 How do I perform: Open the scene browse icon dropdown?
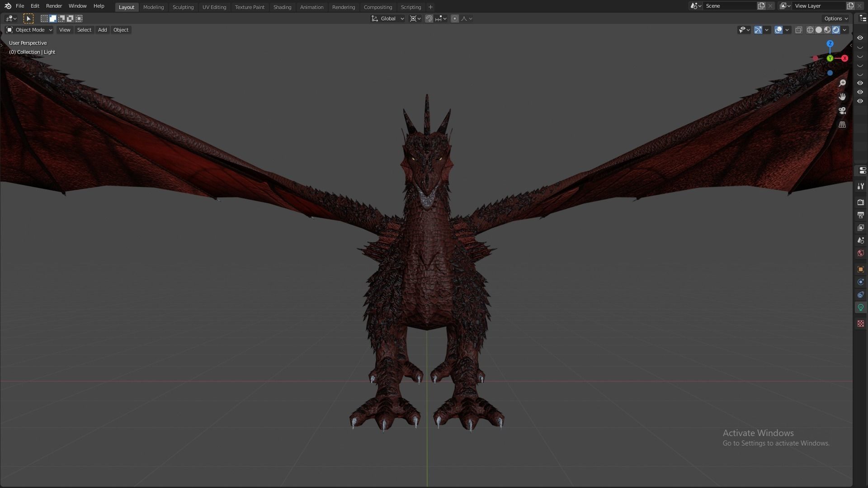pyautogui.click(x=696, y=6)
